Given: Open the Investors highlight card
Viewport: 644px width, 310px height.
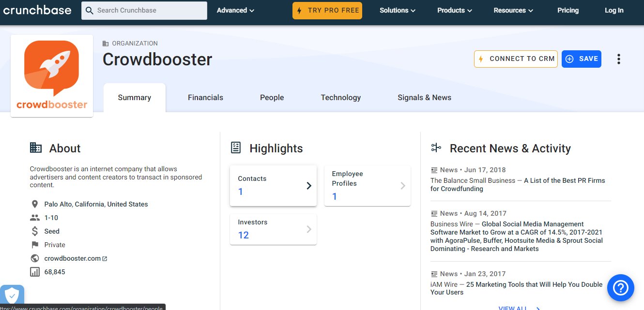Looking at the screenshot, I should 273,229.
